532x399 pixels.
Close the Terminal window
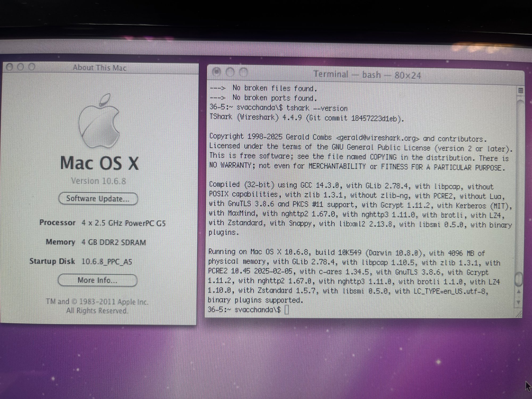(x=217, y=72)
